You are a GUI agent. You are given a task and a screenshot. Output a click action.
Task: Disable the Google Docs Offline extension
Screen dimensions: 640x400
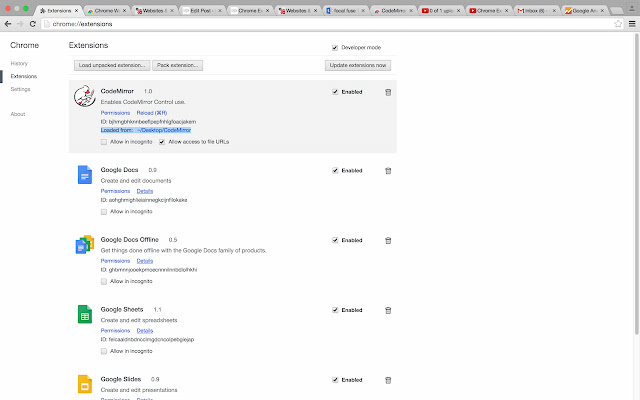[x=335, y=240]
